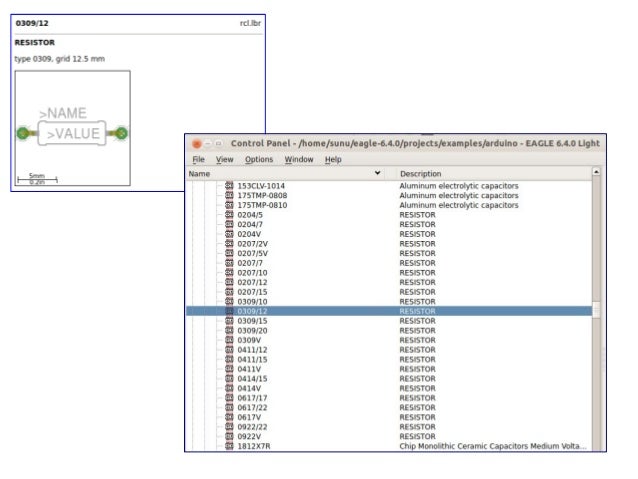Click 'type 0309, grid 12.5 mm' text

click(59, 59)
